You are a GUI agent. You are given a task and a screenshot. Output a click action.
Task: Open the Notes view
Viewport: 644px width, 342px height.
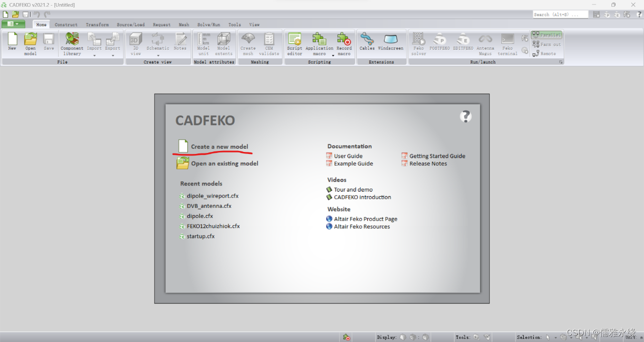click(180, 42)
